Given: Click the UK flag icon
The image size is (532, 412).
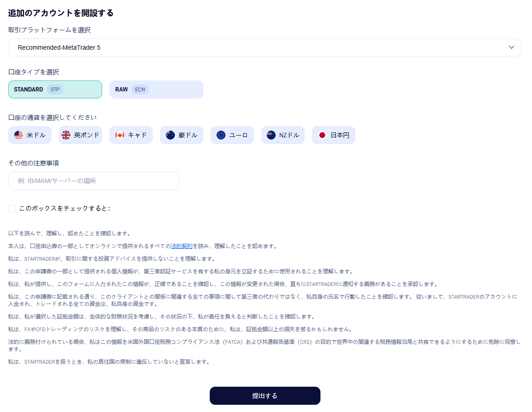Looking at the screenshot, I should point(66,135).
